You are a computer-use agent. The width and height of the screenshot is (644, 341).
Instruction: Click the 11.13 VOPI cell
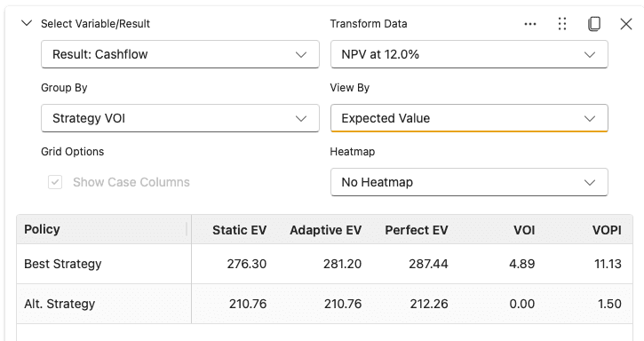pyautogui.click(x=608, y=264)
